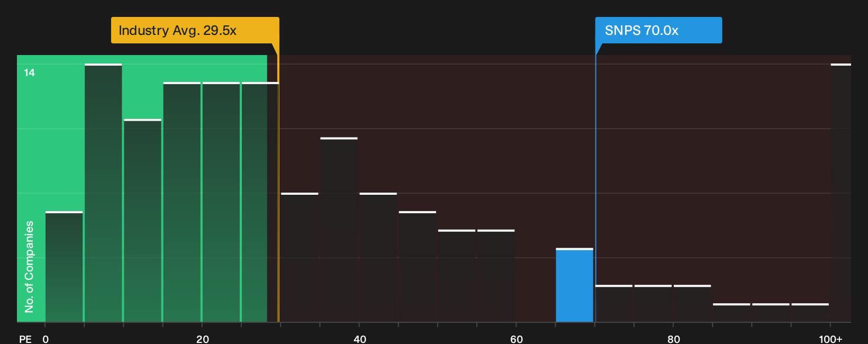The width and height of the screenshot is (868, 344).
Task: Click the x-axis label 100+
Action: click(830, 339)
